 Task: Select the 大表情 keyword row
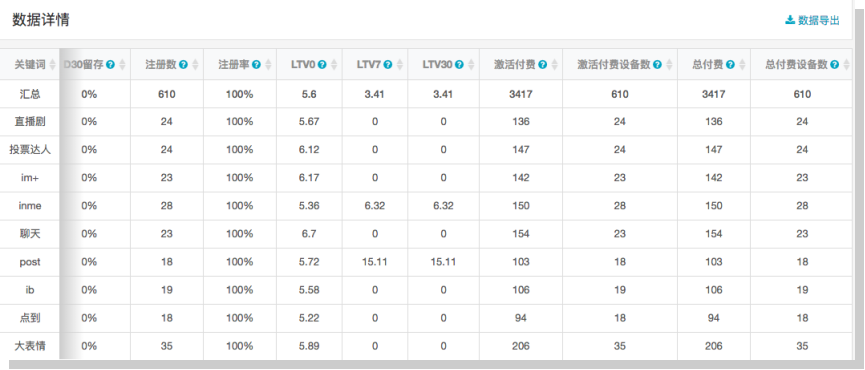[30, 346]
